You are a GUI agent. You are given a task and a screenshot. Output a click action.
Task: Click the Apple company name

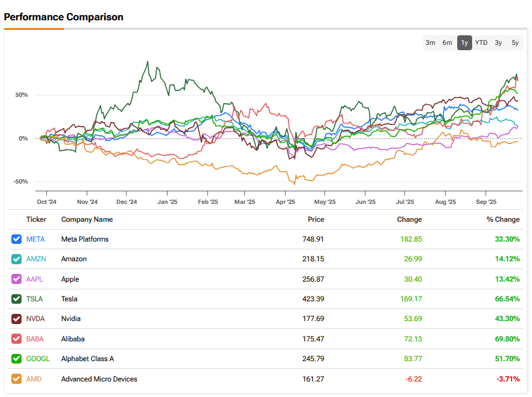point(70,279)
